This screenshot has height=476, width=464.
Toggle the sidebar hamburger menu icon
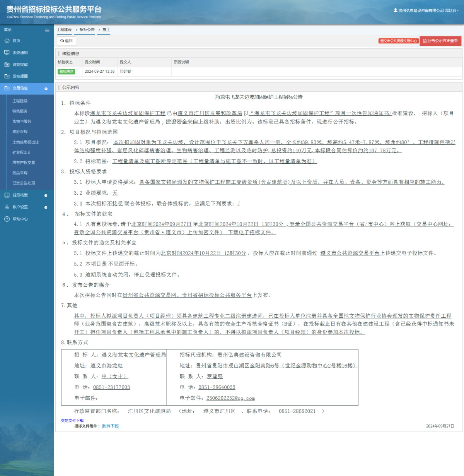coord(47,30)
